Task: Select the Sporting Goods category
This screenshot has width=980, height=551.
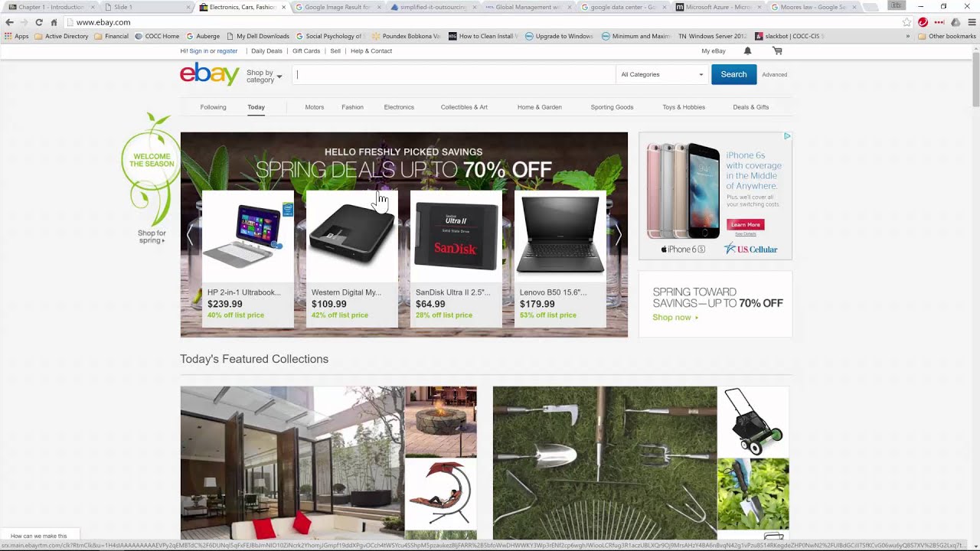Action: tap(612, 107)
